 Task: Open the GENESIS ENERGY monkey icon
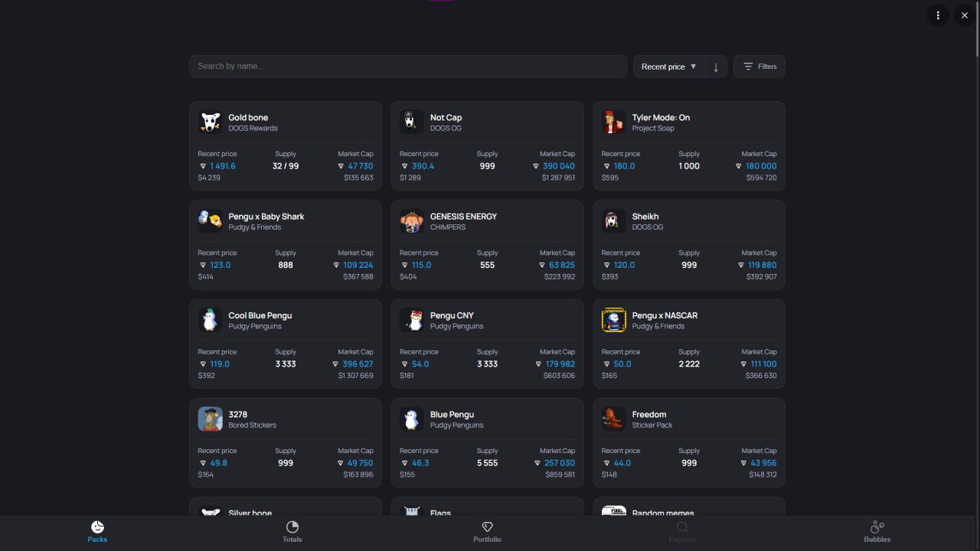[412, 220]
